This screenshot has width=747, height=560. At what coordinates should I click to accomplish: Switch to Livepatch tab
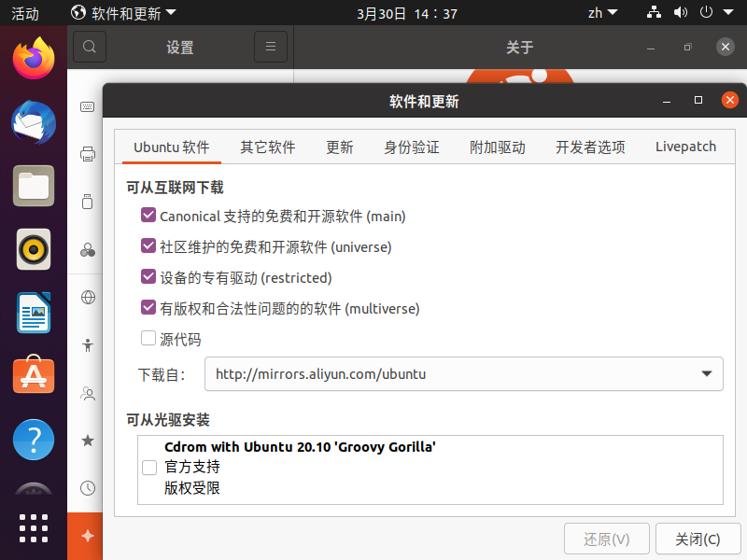[685, 147]
